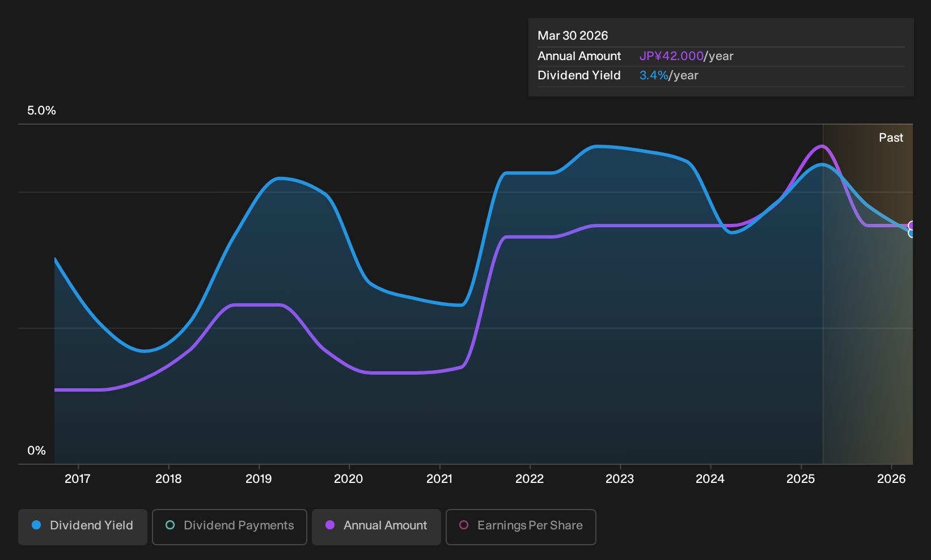
Task: Click the purple endpoint marker on chart
Action: [912, 226]
